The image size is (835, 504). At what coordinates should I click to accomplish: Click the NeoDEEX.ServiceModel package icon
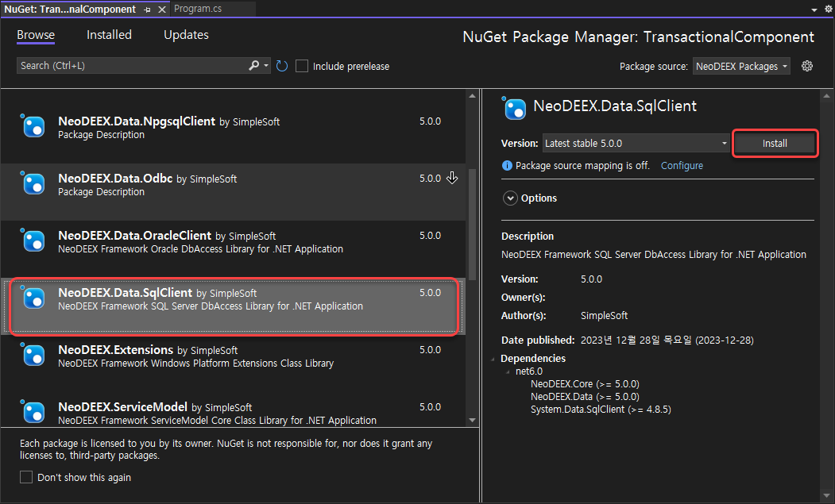tap(33, 411)
